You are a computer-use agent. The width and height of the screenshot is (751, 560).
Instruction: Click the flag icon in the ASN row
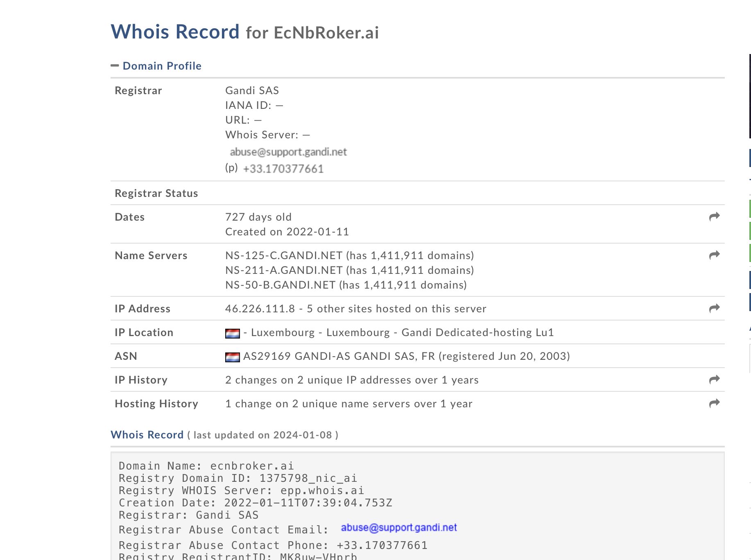[233, 357]
